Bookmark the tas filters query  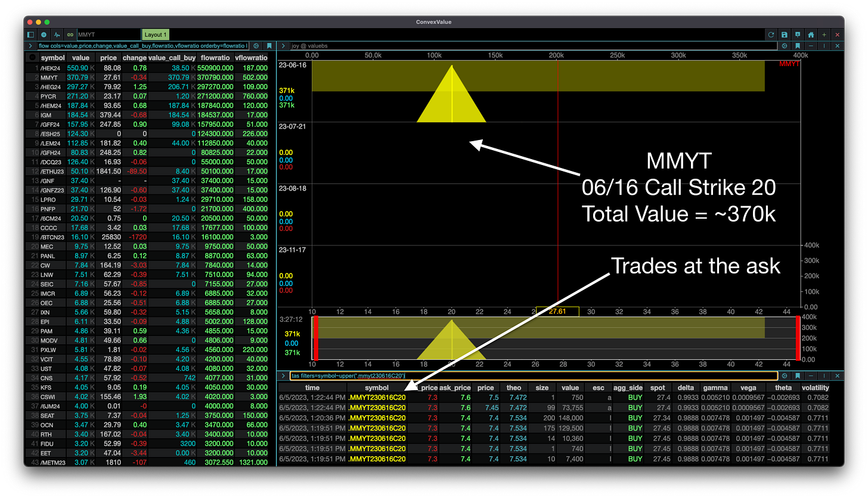[x=798, y=376]
